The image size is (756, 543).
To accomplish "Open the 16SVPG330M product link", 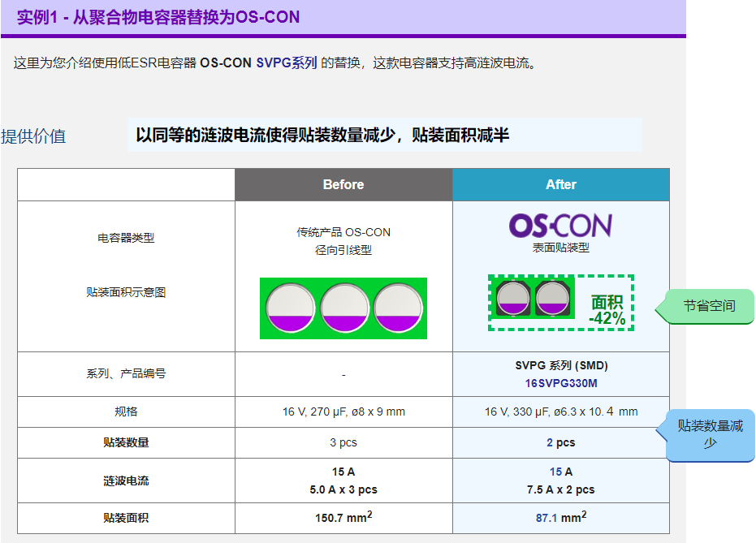I will coord(561,383).
